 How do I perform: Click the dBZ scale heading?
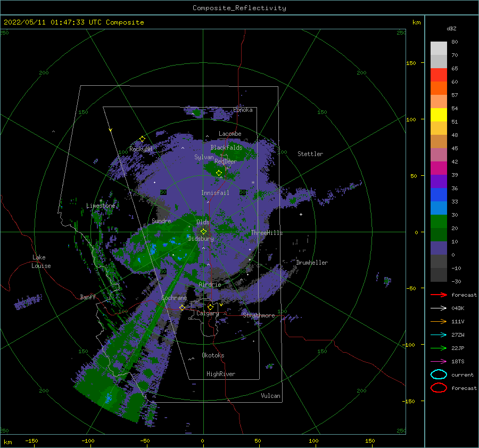click(451, 29)
